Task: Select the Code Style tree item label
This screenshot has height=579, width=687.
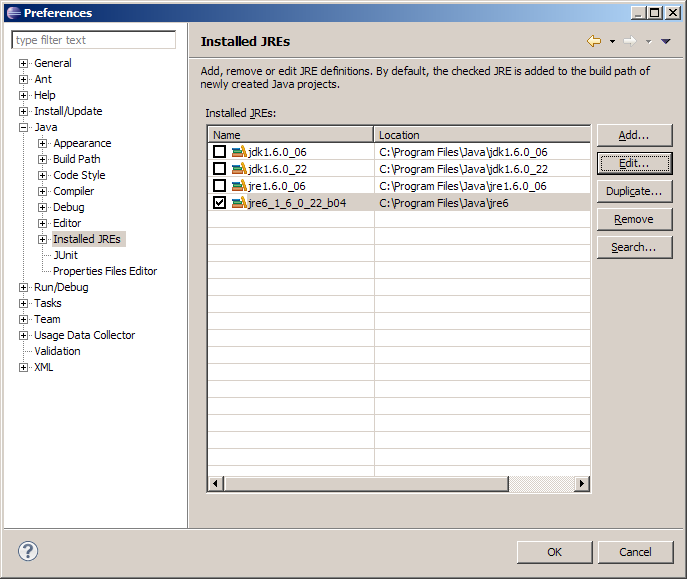Action: click(79, 175)
